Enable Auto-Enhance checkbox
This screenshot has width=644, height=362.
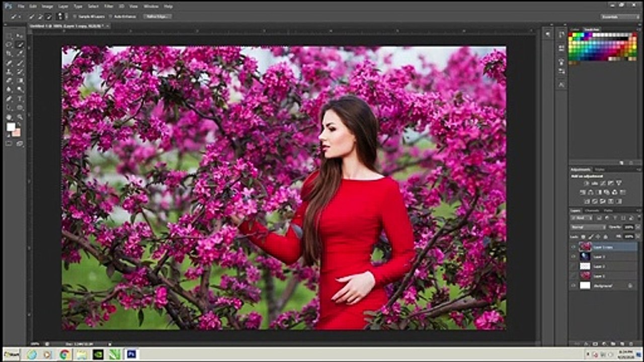111,16
